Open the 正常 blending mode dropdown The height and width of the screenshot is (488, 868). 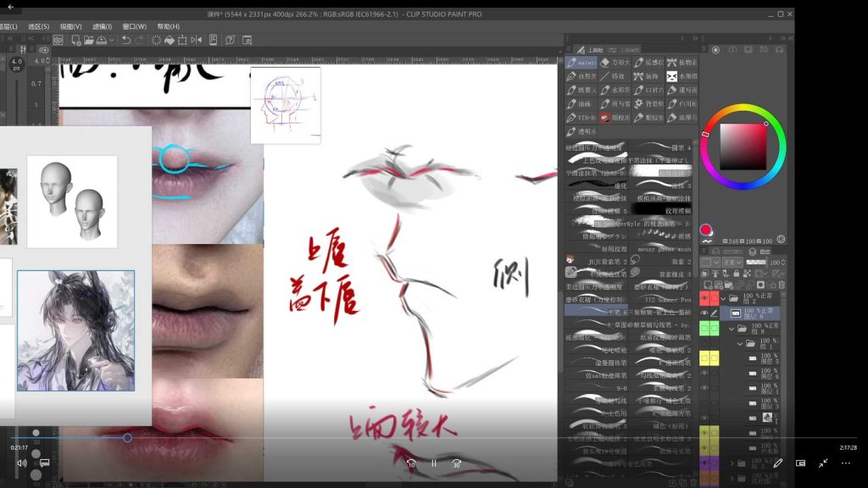[x=732, y=263]
